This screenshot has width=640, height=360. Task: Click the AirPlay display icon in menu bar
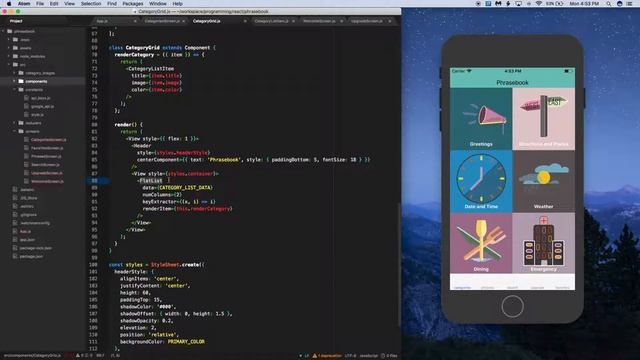point(518,4)
